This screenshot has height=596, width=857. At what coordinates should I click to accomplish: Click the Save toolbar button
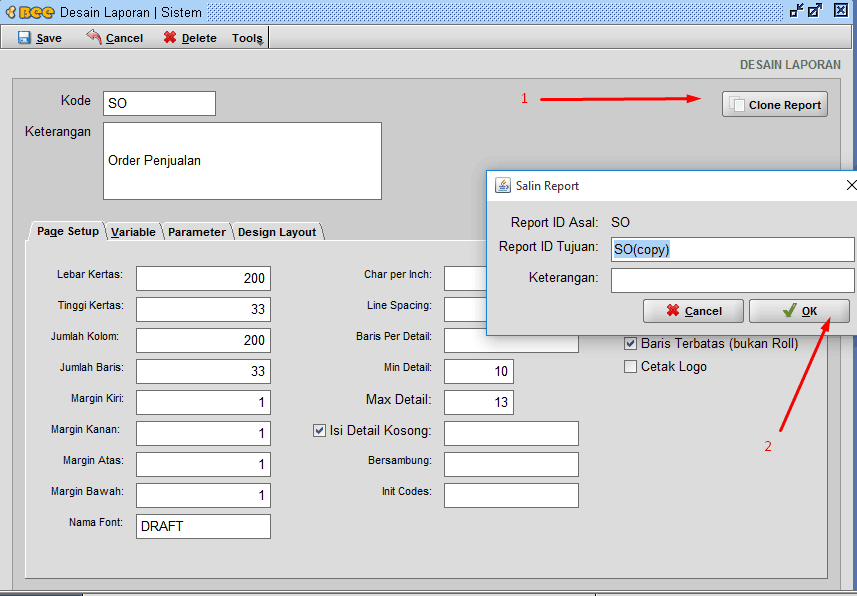click(39, 38)
